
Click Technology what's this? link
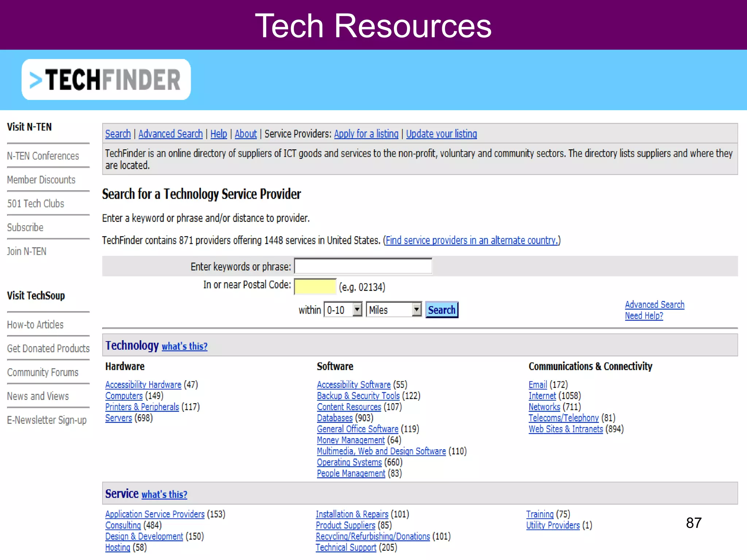(x=185, y=346)
